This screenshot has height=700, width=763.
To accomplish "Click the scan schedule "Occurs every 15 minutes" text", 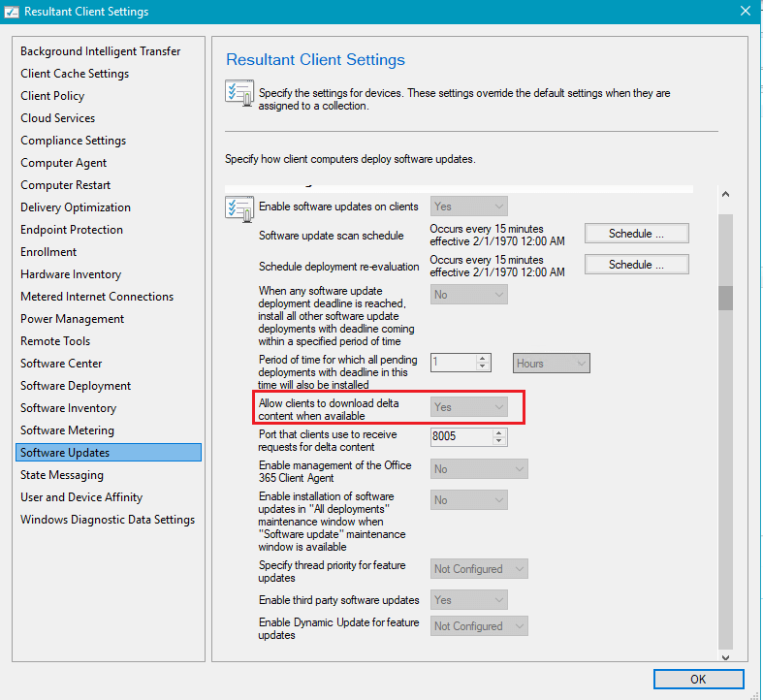I will [x=486, y=229].
